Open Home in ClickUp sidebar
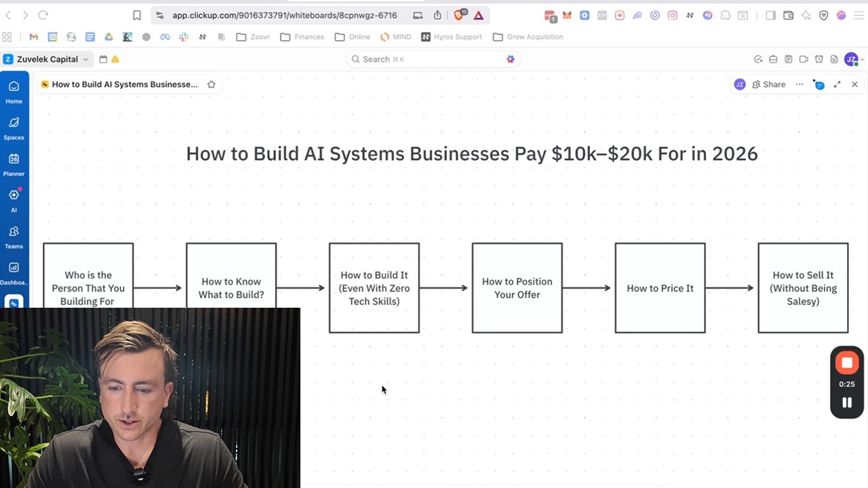 (14, 92)
